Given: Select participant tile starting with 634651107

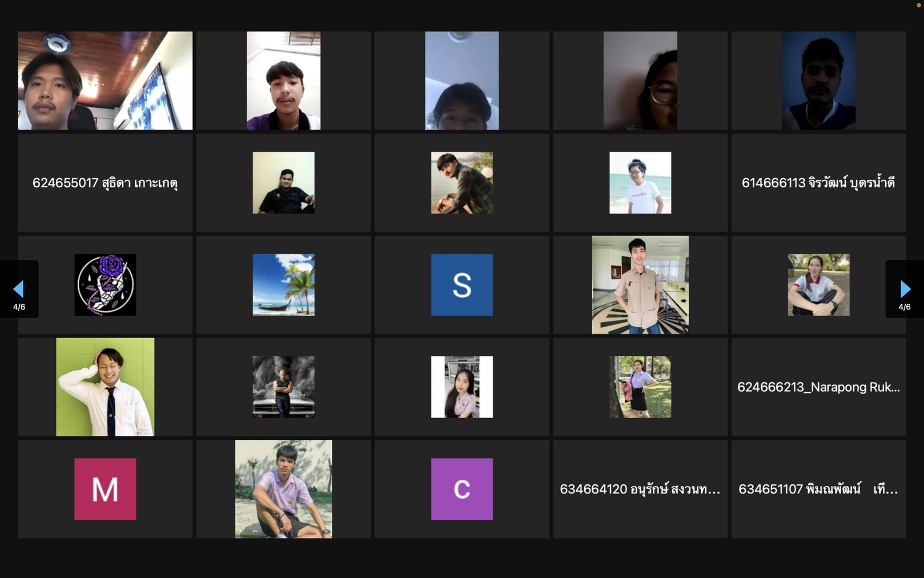Looking at the screenshot, I should 818,489.
